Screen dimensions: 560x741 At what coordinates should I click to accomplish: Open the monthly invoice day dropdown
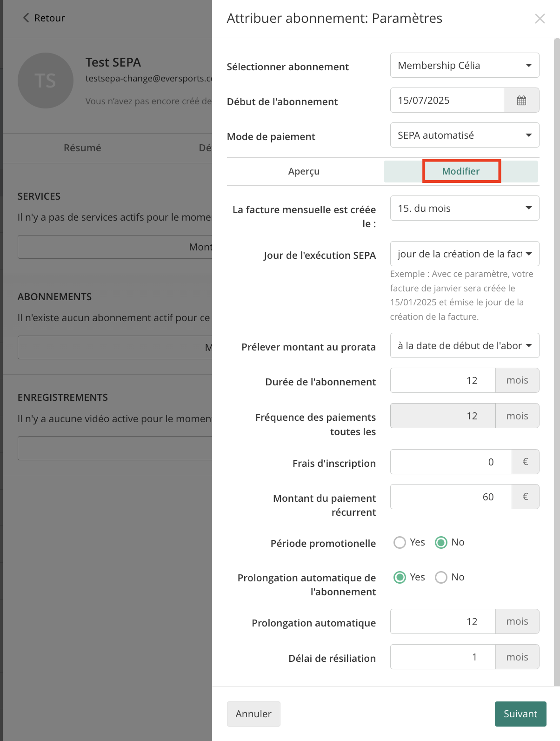click(465, 208)
